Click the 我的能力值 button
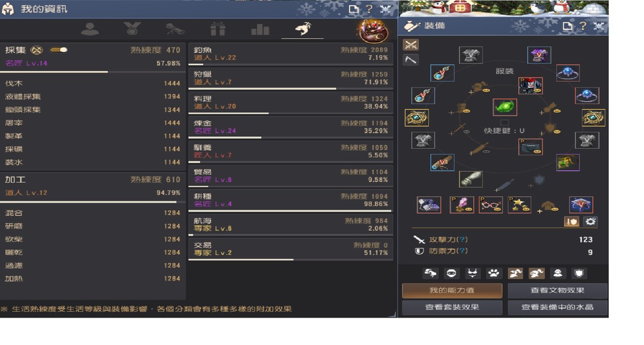The height and width of the screenshot is (345, 644). coord(452,290)
